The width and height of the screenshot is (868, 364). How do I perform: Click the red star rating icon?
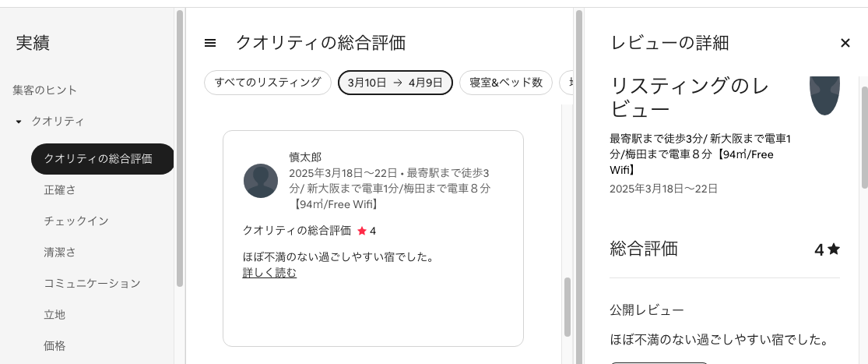tap(362, 231)
